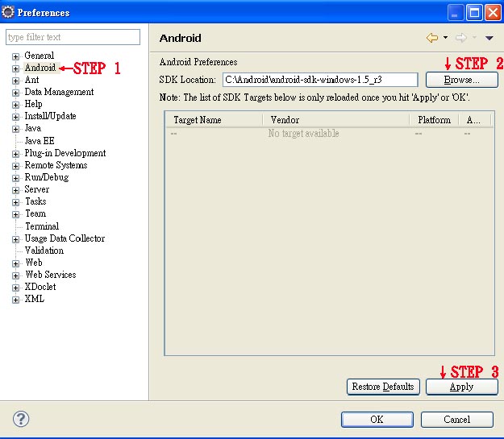Image resolution: width=504 pixels, height=439 pixels.
Task: Expand the Android tree node
Action: (15, 68)
